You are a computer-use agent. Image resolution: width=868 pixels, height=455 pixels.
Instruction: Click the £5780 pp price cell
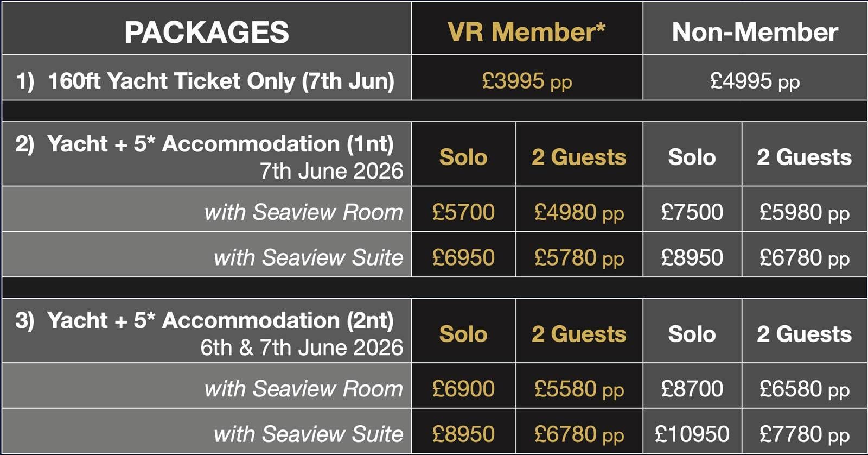(579, 257)
